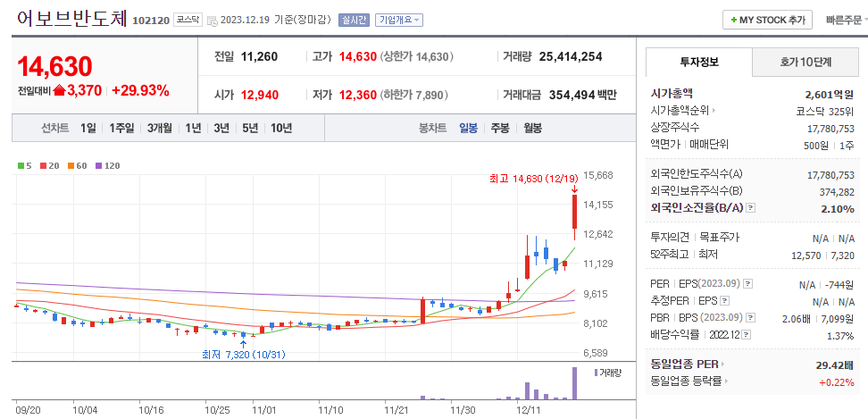Click the 2.10% foreign ownership ratio value
868x419 pixels.
(839, 209)
